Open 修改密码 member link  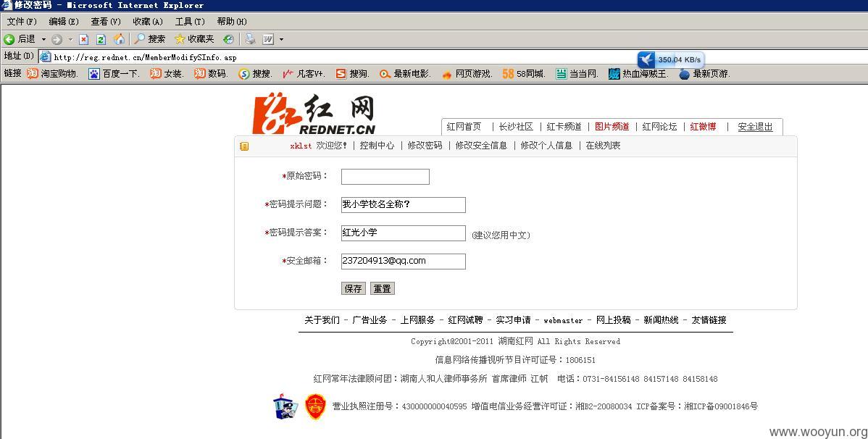[425, 146]
